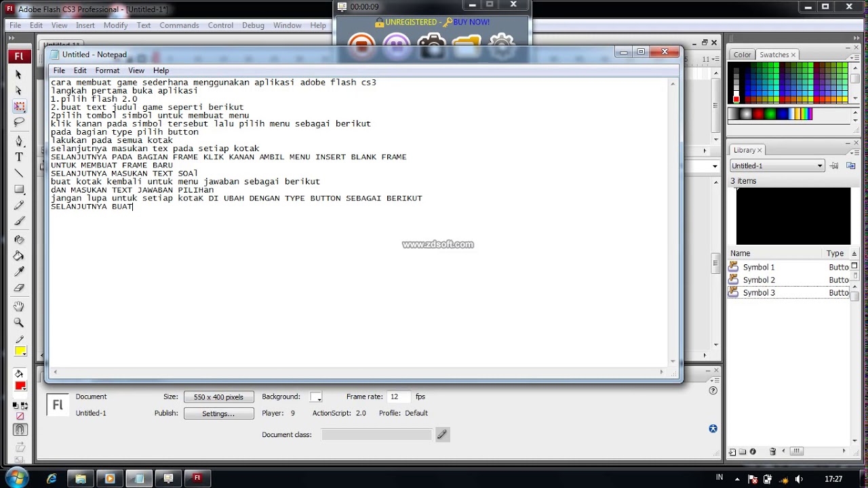Open Notepad Format menu
Image resolution: width=868 pixels, height=488 pixels.
pos(107,70)
